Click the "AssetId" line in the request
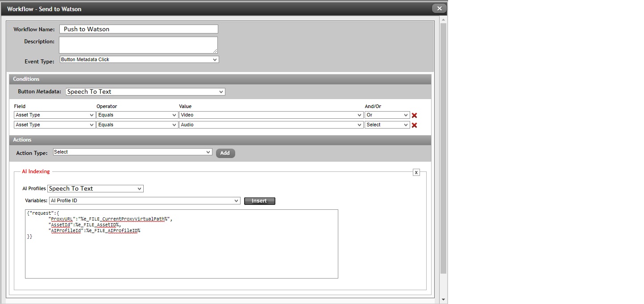Screen dimensions: 644x304 (85, 225)
